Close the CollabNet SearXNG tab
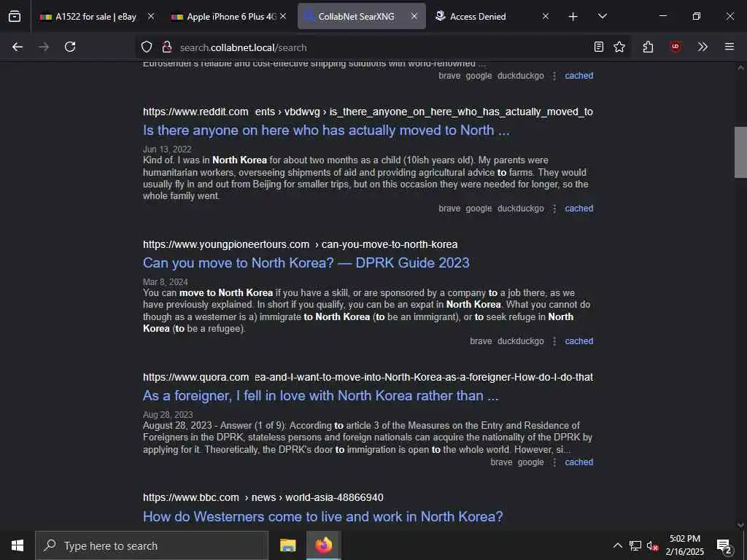The image size is (747, 560). pyautogui.click(x=414, y=16)
